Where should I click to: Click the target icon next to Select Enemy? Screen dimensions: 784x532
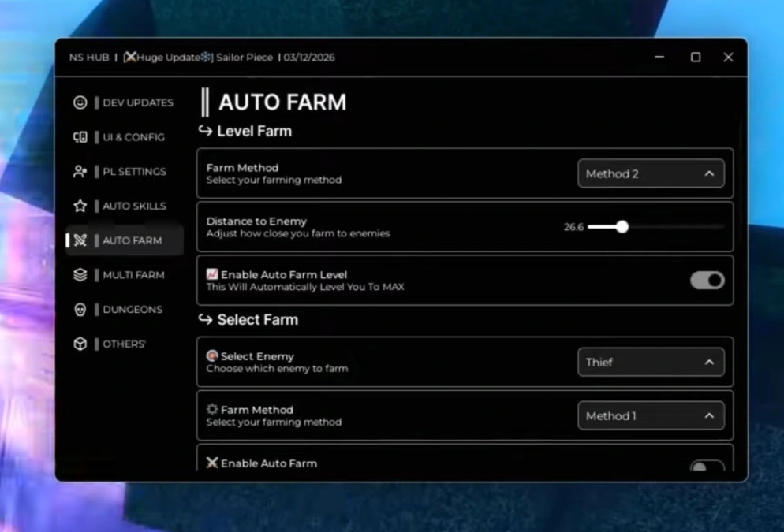click(x=212, y=355)
